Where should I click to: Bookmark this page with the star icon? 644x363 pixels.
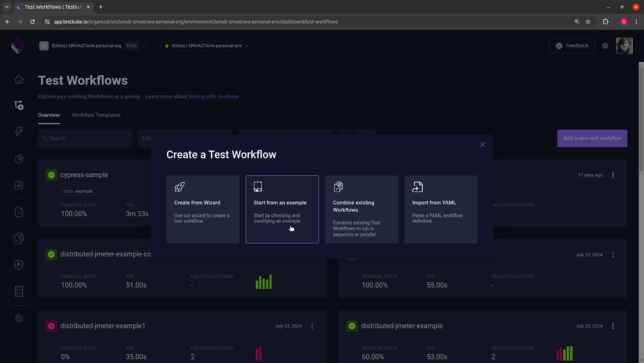588,22
